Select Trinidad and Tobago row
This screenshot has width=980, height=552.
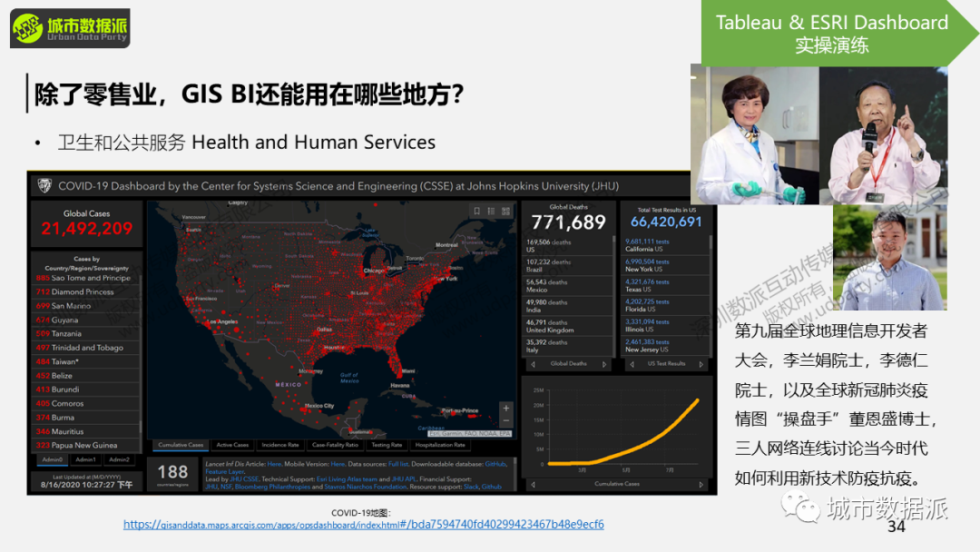point(85,348)
